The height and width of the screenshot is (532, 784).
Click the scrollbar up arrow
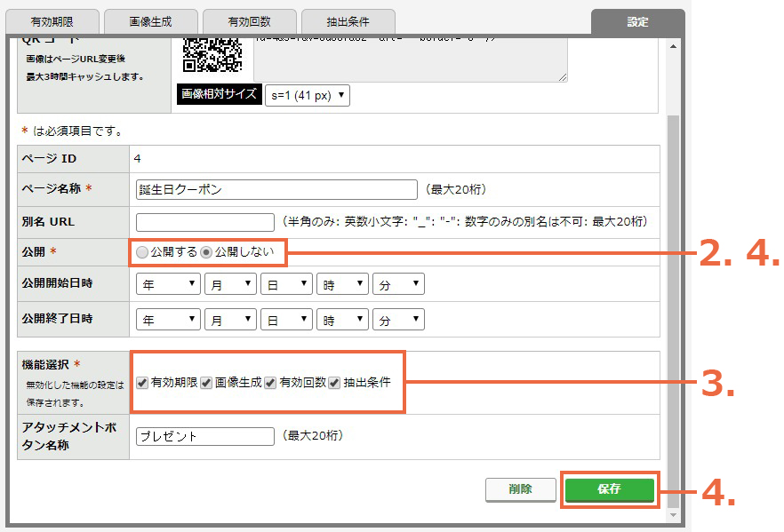tap(673, 46)
